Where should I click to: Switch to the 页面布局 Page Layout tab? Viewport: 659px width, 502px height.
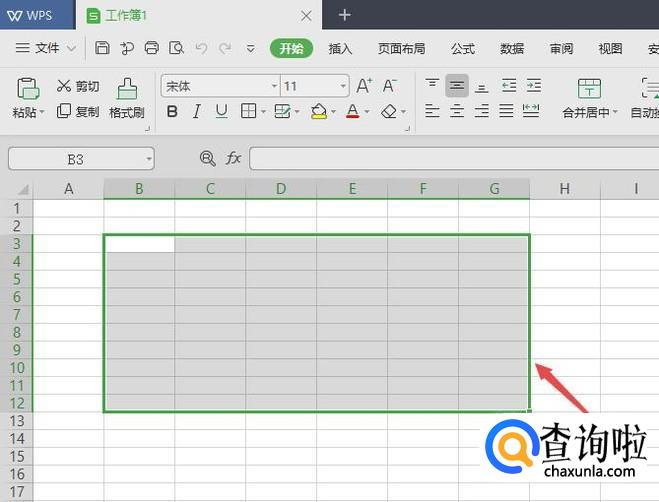tap(401, 49)
